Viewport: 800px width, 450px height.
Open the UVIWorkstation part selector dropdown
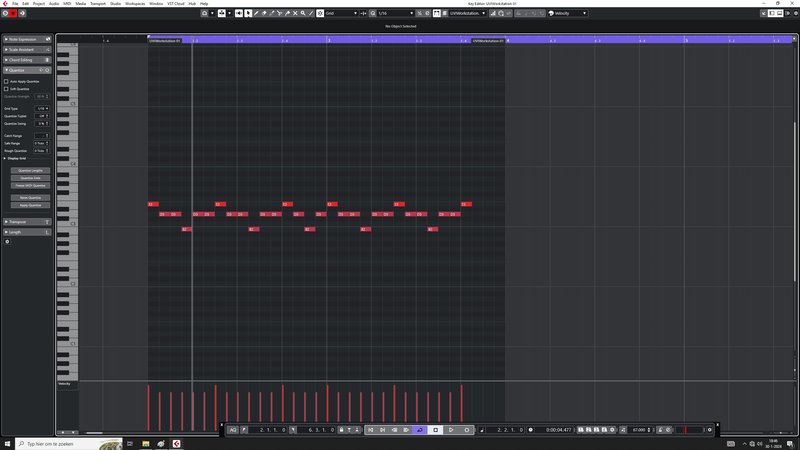point(467,13)
